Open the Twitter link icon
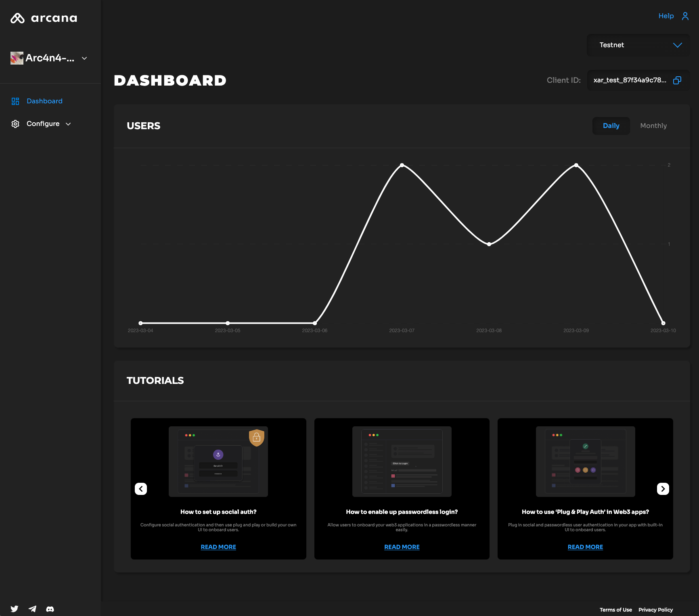Viewport: 699px width, 616px height. (x=15, y=609)
